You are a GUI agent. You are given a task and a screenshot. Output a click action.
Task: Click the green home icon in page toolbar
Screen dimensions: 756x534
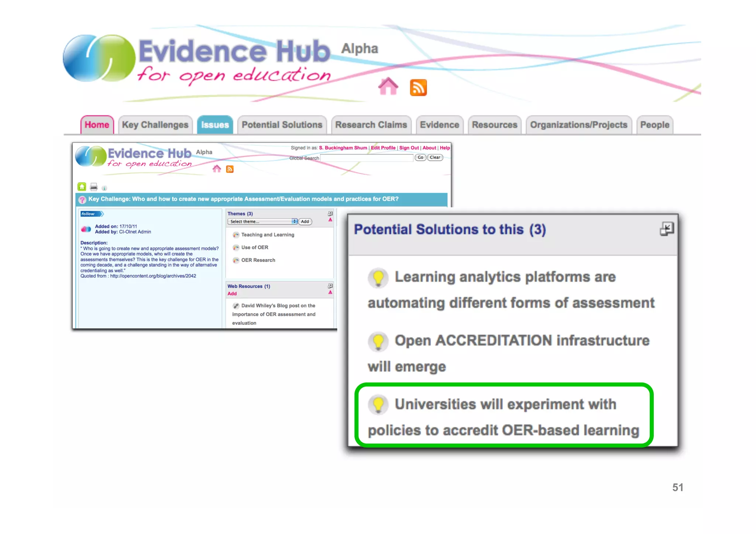[82, 187]
